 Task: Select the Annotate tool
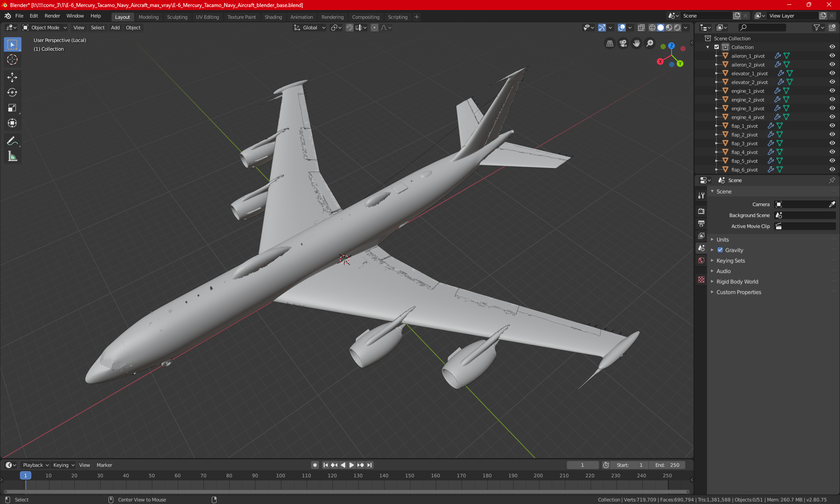pos(12,141)
